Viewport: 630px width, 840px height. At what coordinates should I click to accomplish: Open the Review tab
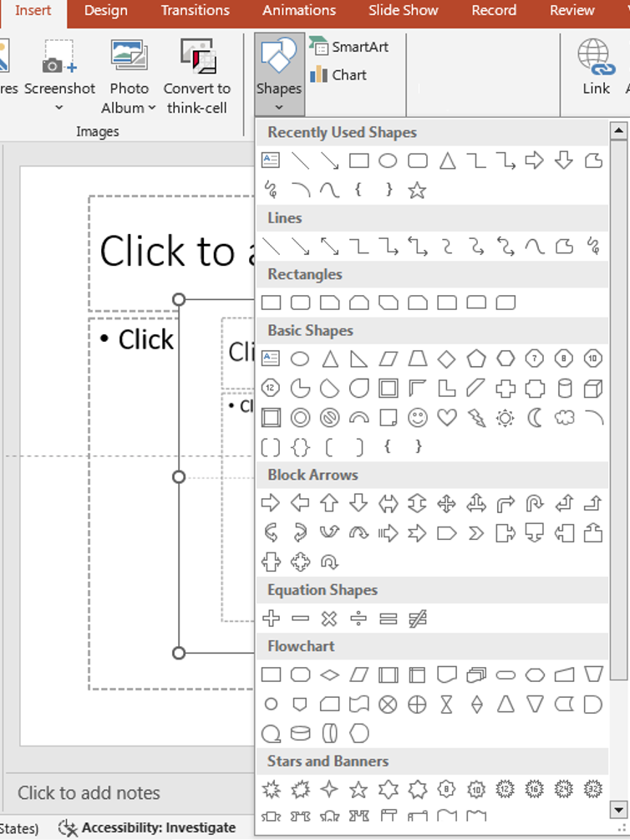[572, 10]
